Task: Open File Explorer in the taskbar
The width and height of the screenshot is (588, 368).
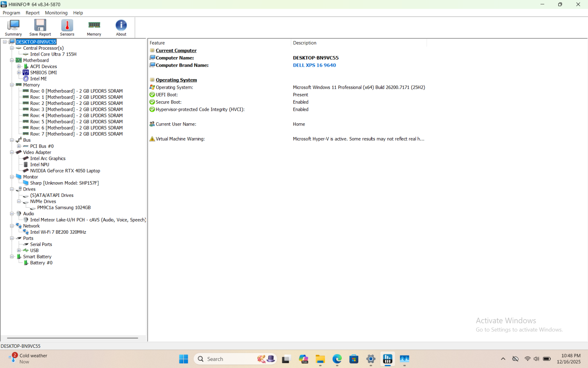Action: [320, 359]
